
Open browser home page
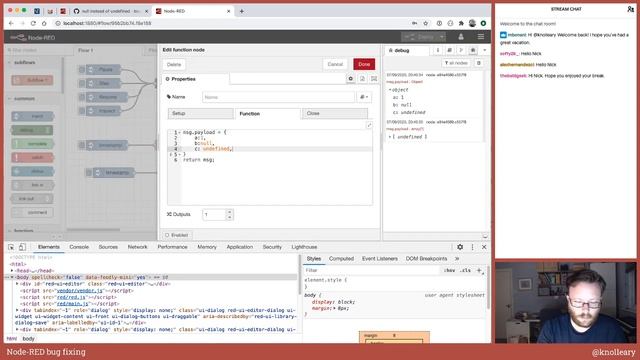pyautogui.click(x=44, y=23)
